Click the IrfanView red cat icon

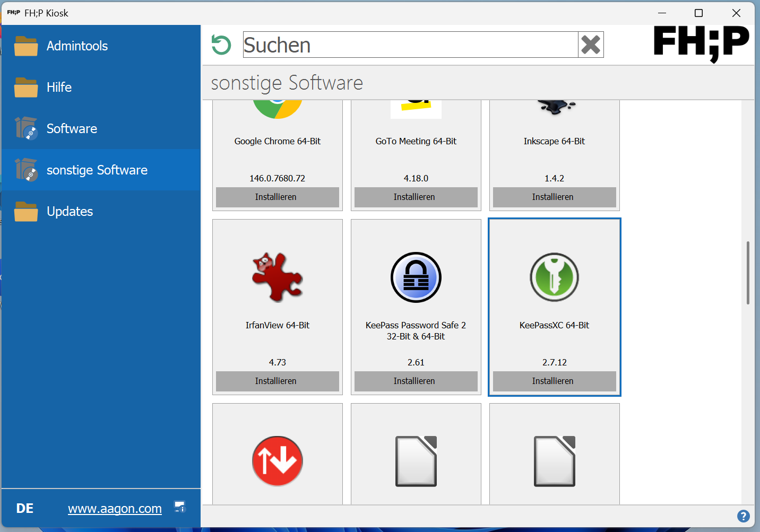coord(277,277)
